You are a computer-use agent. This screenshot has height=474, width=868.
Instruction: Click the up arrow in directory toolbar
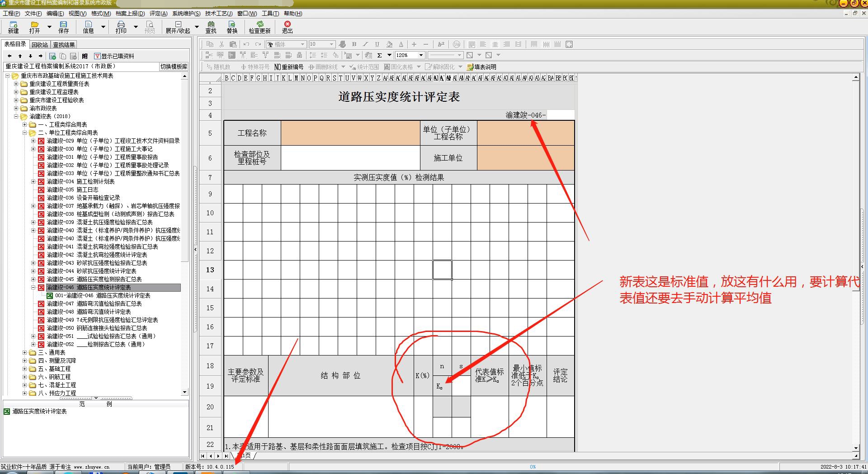[x=20, y=56]
